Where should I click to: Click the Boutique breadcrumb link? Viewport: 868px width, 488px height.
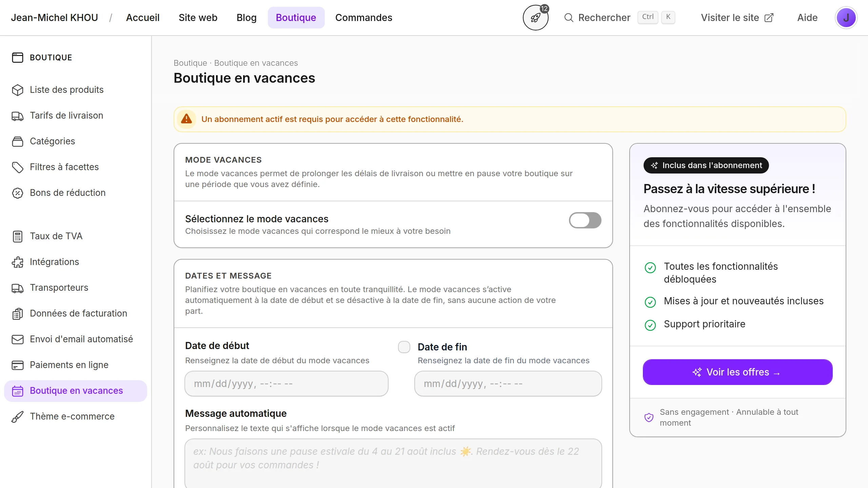click(x=190, y=63)
